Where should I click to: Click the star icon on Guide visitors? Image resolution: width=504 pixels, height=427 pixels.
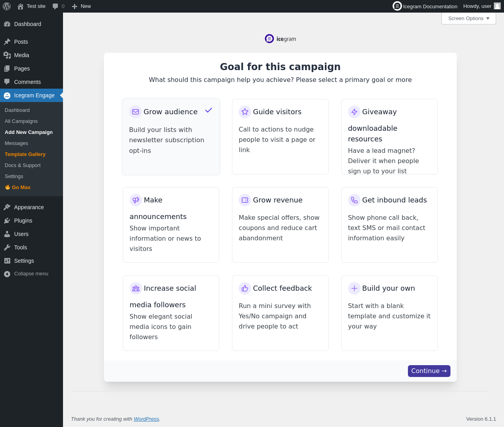(x=245, y=112)
